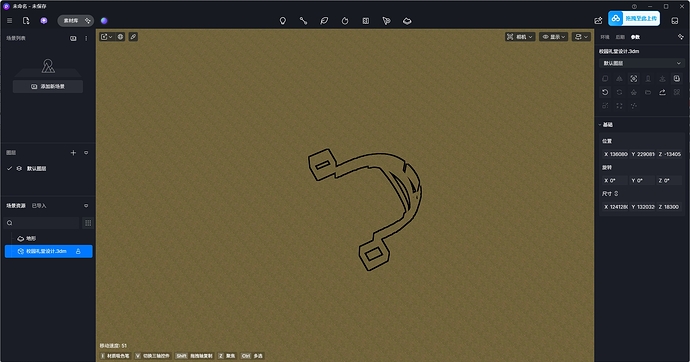
Task: Click the position Z field
Action: click(x=669, y=154)
